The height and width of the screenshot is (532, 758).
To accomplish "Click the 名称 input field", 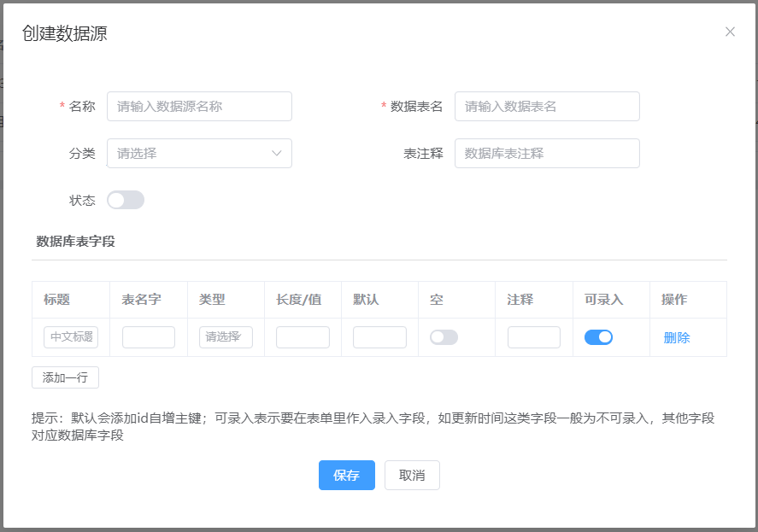I will [199, 107].
